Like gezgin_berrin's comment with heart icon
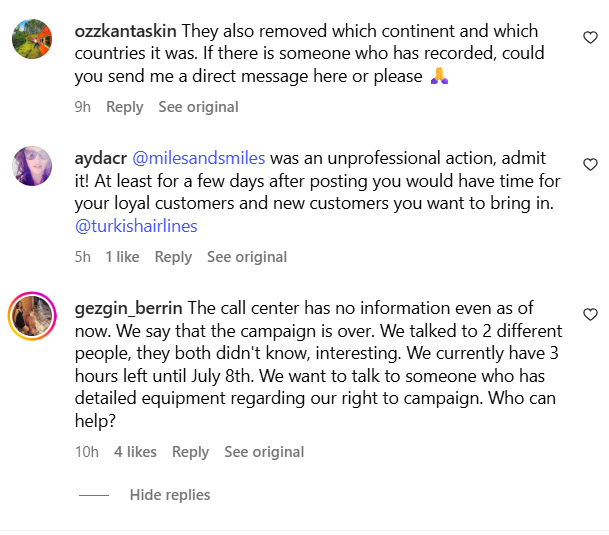This screenshot has height=535, width=609. pyautogui.click(x=590, y=314)
